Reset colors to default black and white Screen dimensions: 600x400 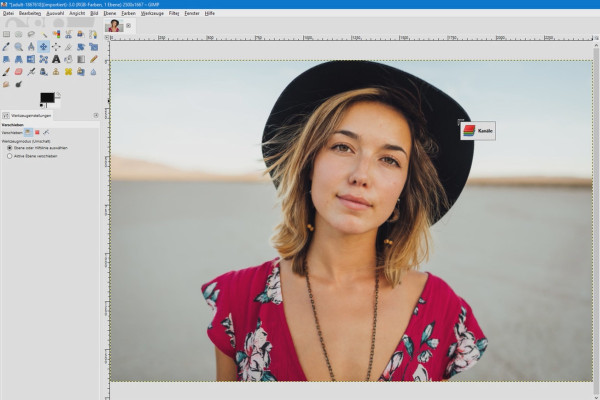42,105
